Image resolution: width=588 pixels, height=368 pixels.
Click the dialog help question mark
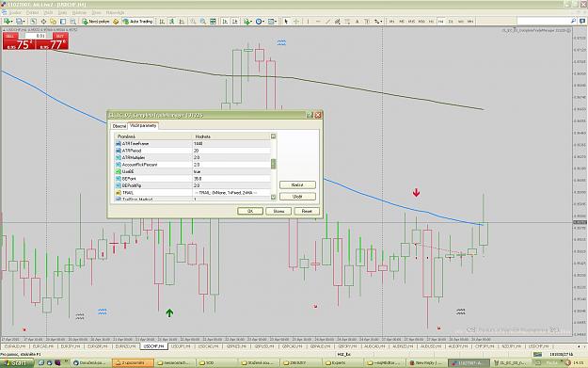[310, 115]
